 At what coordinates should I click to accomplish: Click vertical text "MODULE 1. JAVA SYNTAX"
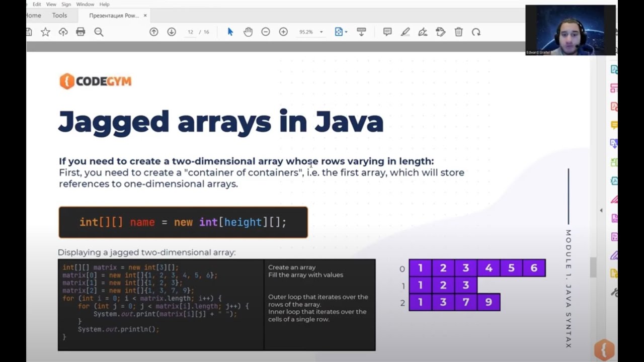click(569, 289)
